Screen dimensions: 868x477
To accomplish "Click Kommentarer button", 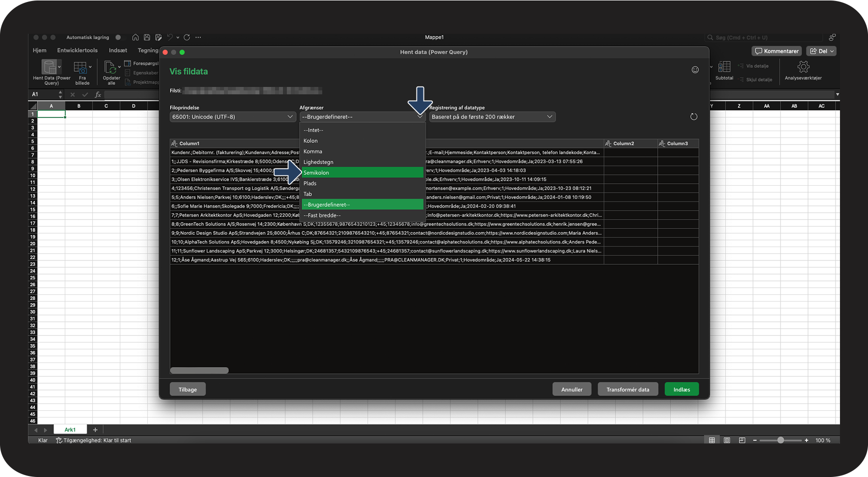I will point(777,51).
